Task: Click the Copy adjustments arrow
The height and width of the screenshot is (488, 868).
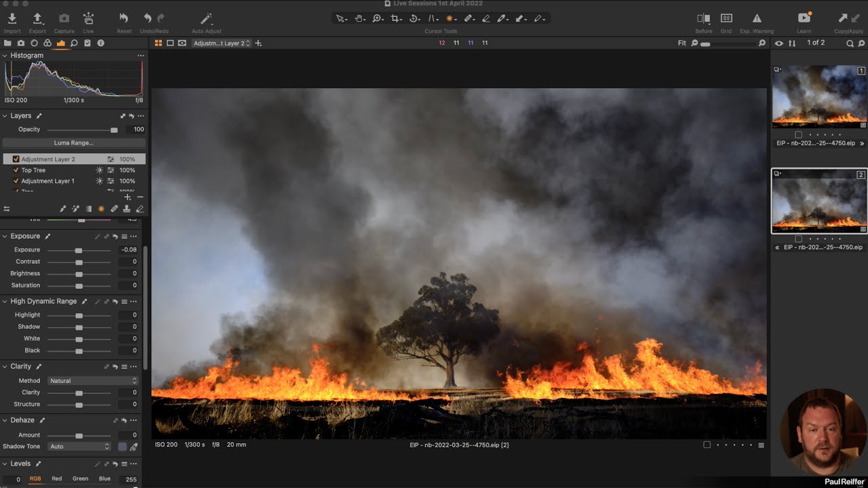Action: [843, 18]
